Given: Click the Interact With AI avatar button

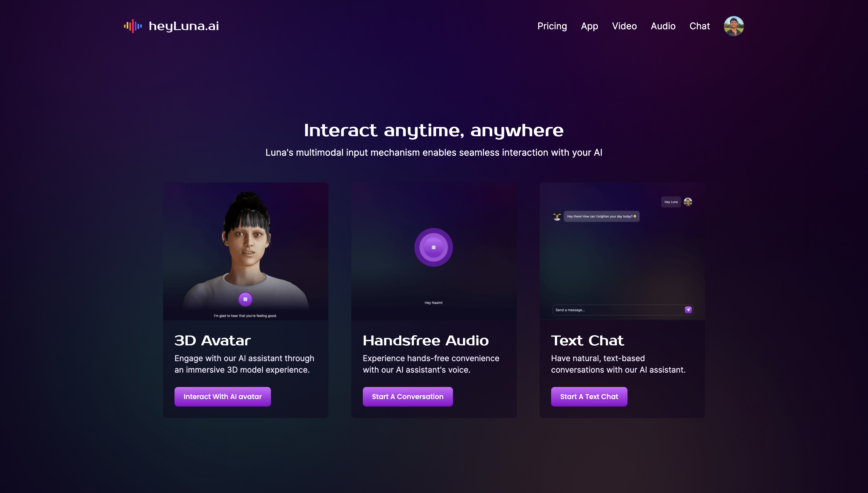Looking at the screenshot, I should 222,396.
